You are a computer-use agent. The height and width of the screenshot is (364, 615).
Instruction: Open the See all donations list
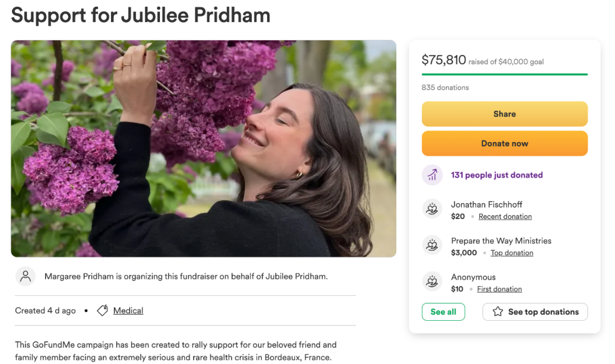point(443,312)
